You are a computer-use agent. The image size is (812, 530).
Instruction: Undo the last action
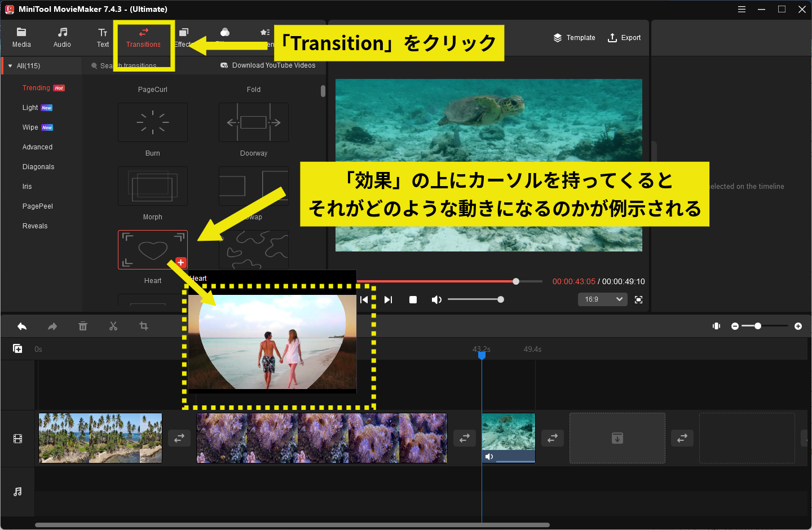click(22, 326)
